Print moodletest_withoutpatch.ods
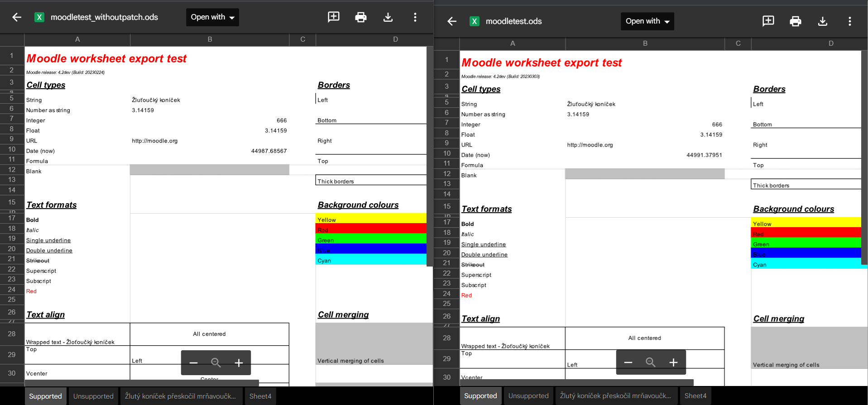Viewport: 868px width, 405px height. 361,17
